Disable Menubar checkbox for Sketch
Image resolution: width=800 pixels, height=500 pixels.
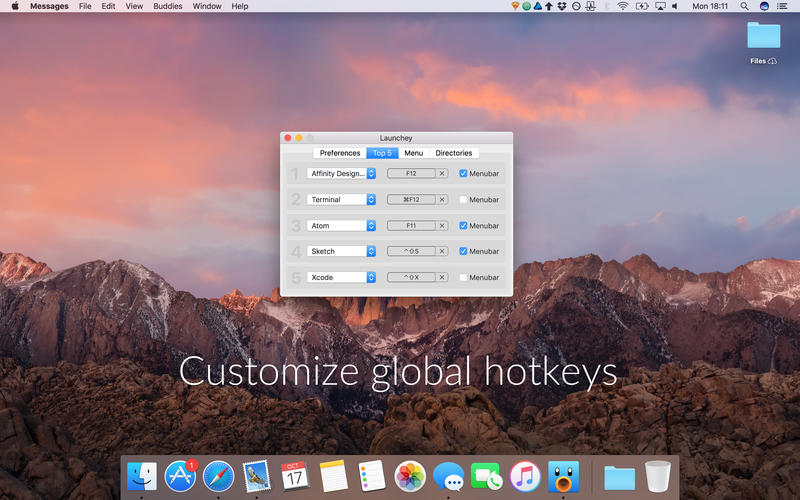coord(463,251)
